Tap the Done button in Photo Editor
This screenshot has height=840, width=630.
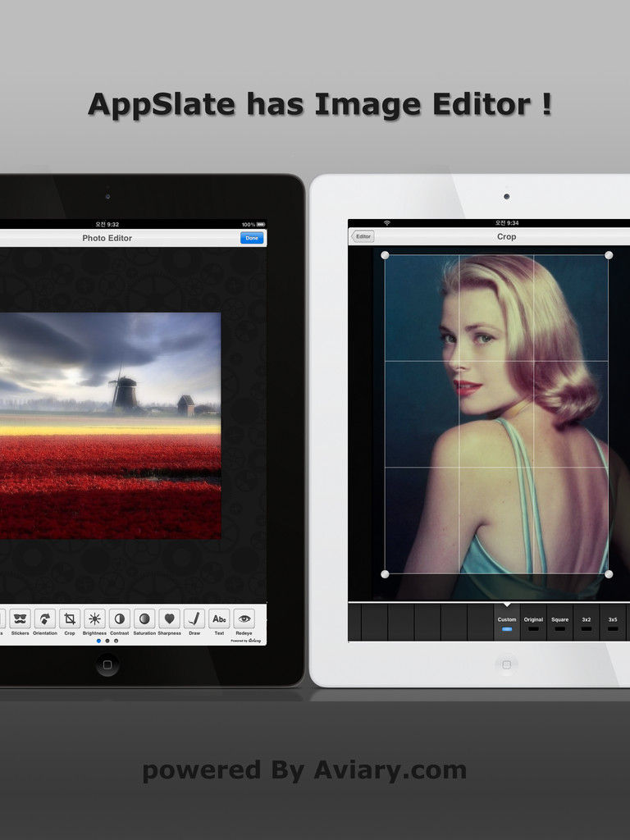pyautogui.click(x=252, y=238)
